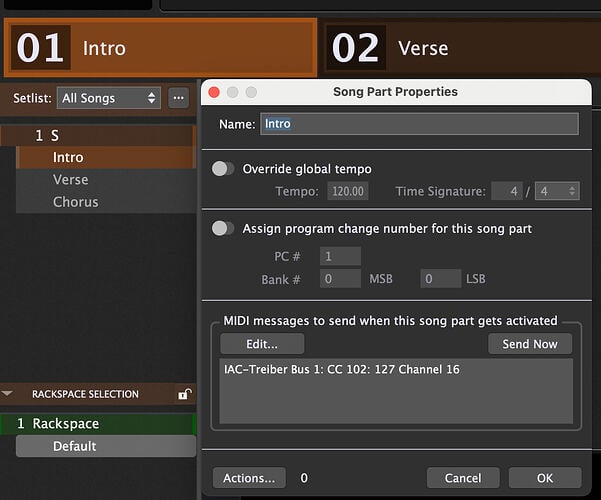Image resolution: width=601 pixels, height=500 pixels.
Task: Select the Verse song part in list
Action: coord(70,180)
